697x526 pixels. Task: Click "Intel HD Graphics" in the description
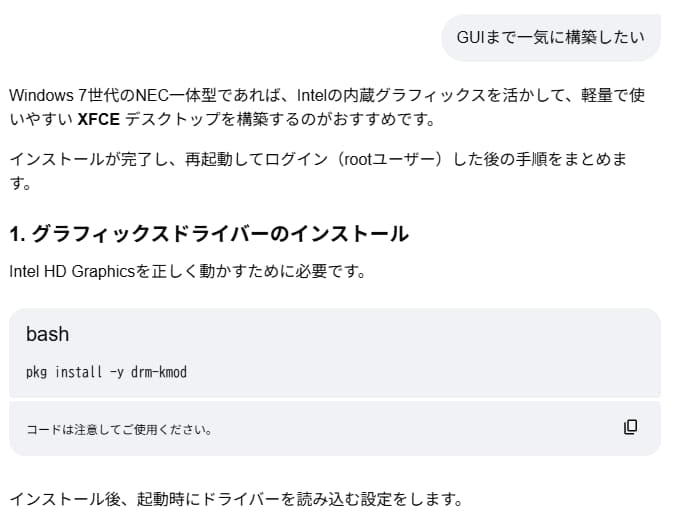(71, 271)
